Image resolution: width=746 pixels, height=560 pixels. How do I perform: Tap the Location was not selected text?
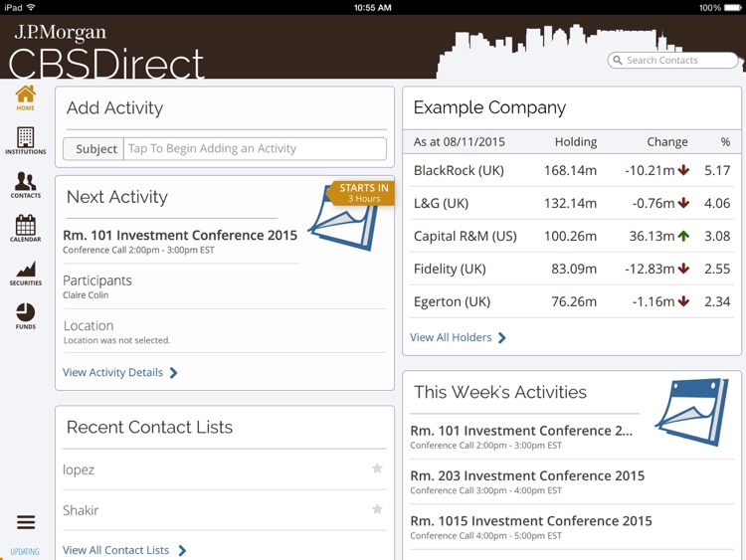pyautogui.click(x=116, y=340)
